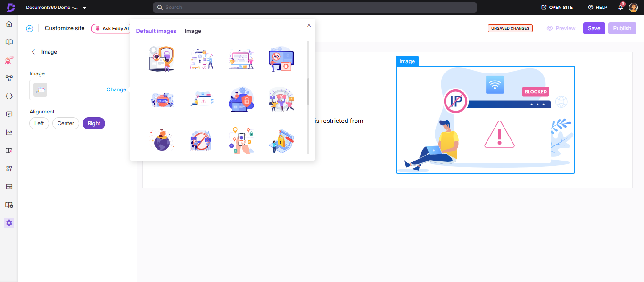Select the person sitting on globe image

coord(162,139)
